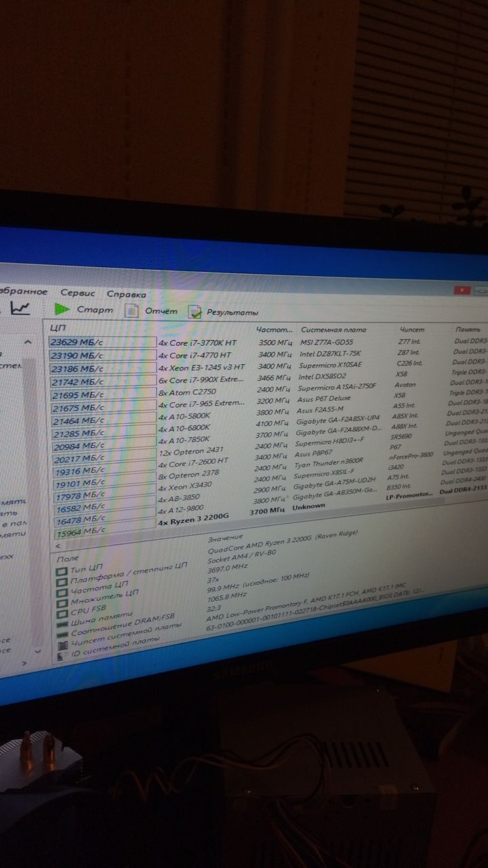Click the MSI Z77A-GD55 motherboard cell
Screen dimensions: 488x868
(326, 342)
